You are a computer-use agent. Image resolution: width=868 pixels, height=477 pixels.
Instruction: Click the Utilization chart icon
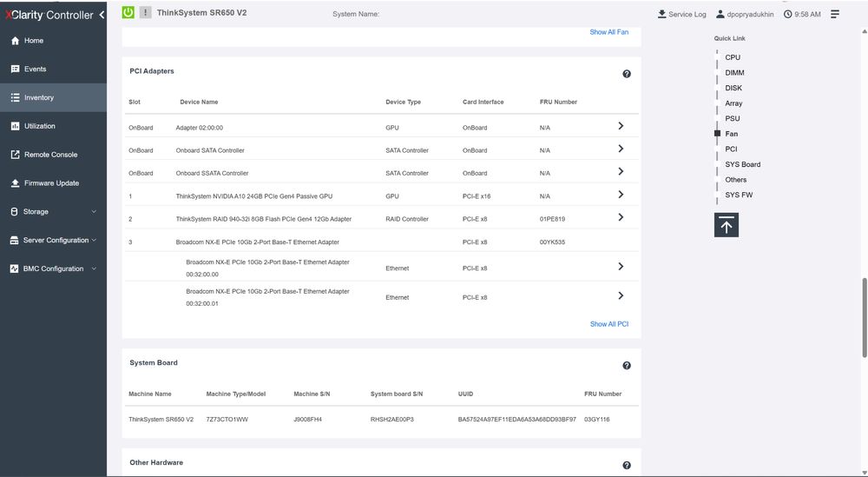click(15, 126)
